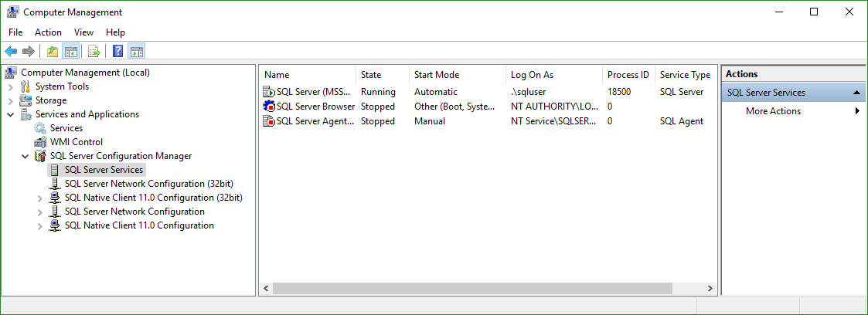Viewport: 868px width, 315px height.
Task: Click the Storage tree icon
Action: click(x=26, y=100)
